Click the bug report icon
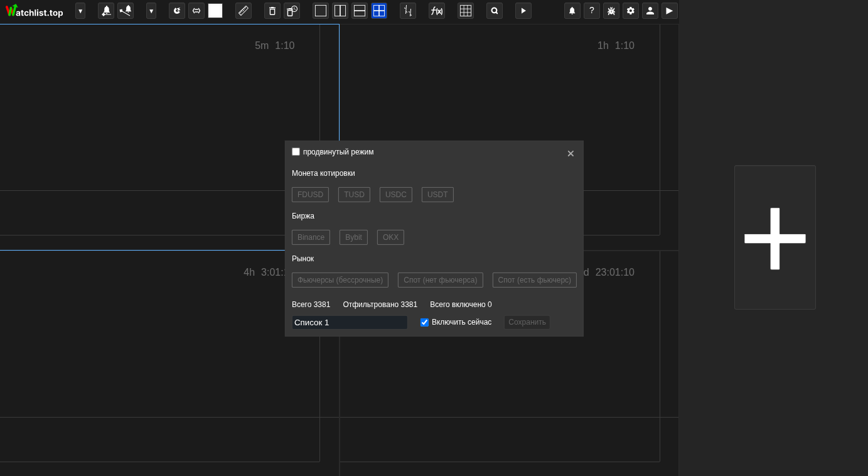868x476 pixels. click(611, 11)
